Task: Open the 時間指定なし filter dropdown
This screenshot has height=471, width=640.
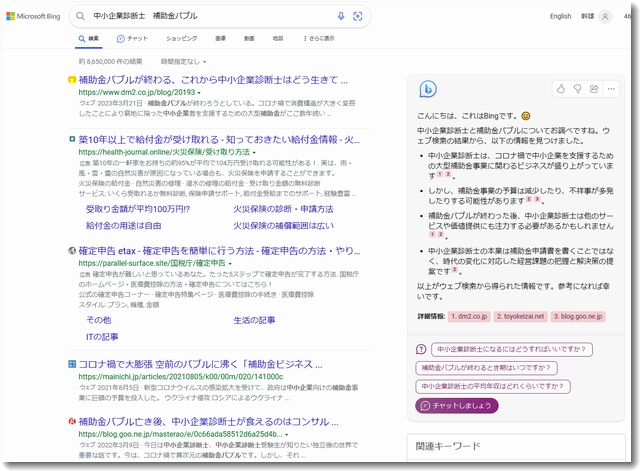Action: (183, 62)
